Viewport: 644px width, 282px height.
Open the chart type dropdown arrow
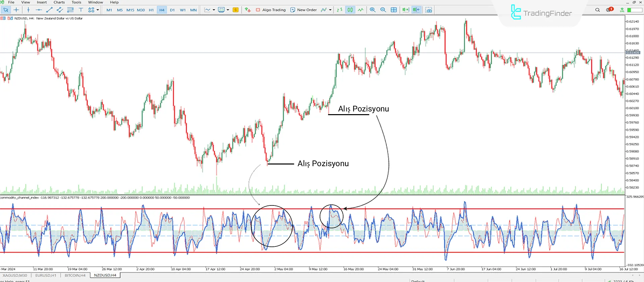pos(214,10)
